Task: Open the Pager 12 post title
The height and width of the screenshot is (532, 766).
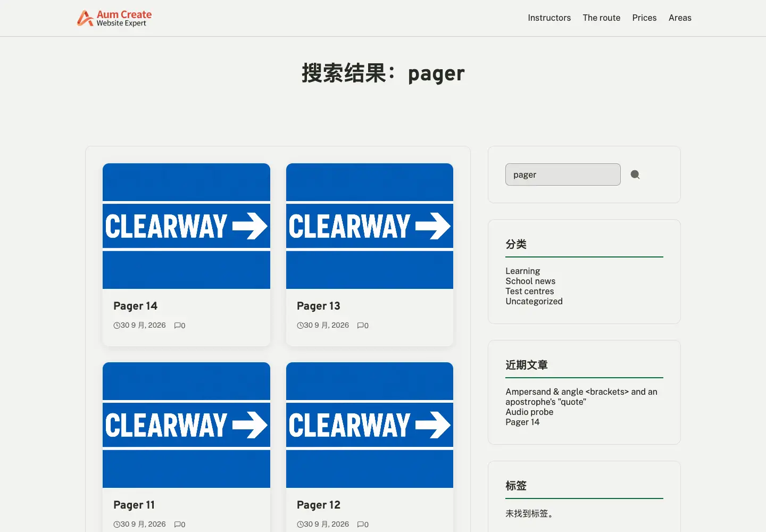Action: pyautogui.click(x=318, y=505)
